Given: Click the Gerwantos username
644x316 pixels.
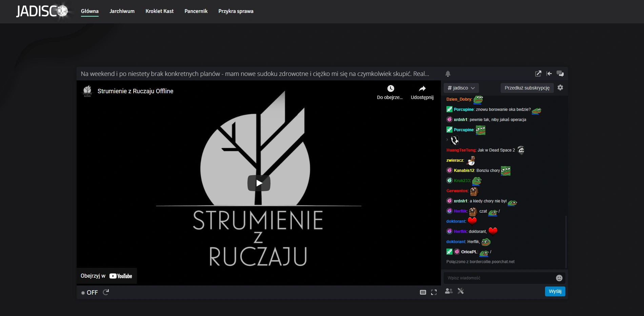Looking at the screenshot, I should 457,191.
